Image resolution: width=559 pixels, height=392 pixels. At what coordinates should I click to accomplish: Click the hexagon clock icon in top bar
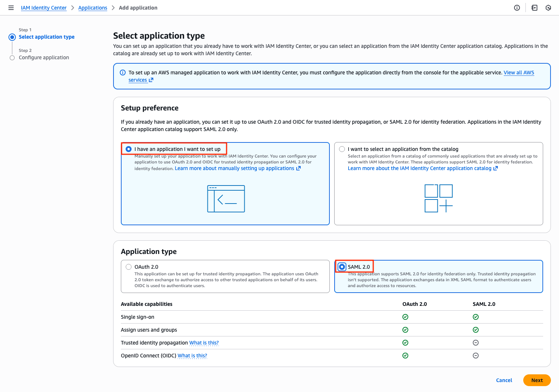(x=548, y=8)
